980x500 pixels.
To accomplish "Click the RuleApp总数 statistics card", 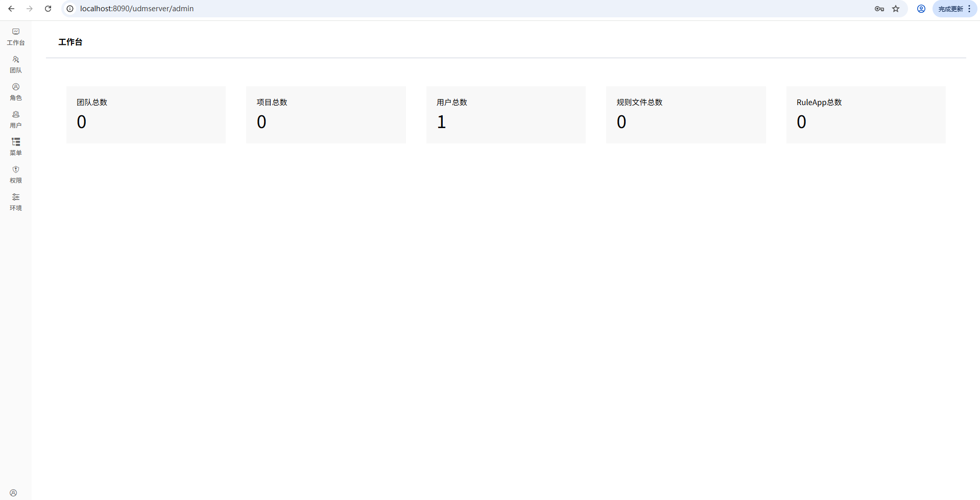I will click(866, 115).
